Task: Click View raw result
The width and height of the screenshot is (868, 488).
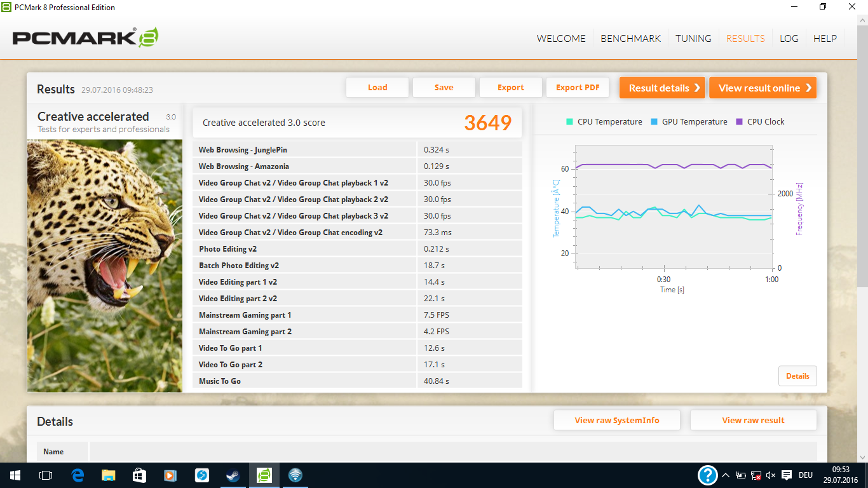Action: [x=753, y=420]
